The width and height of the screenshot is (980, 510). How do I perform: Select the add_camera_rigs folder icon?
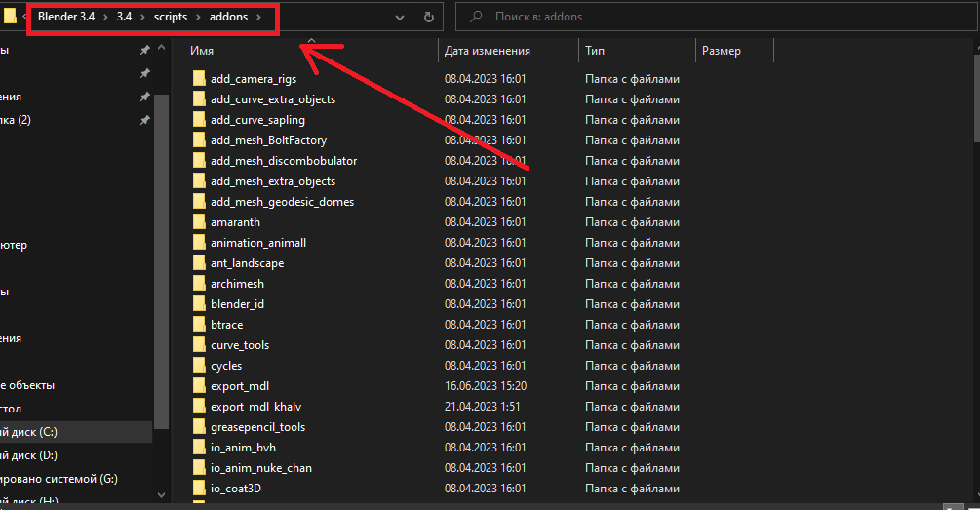pos(199,78)
